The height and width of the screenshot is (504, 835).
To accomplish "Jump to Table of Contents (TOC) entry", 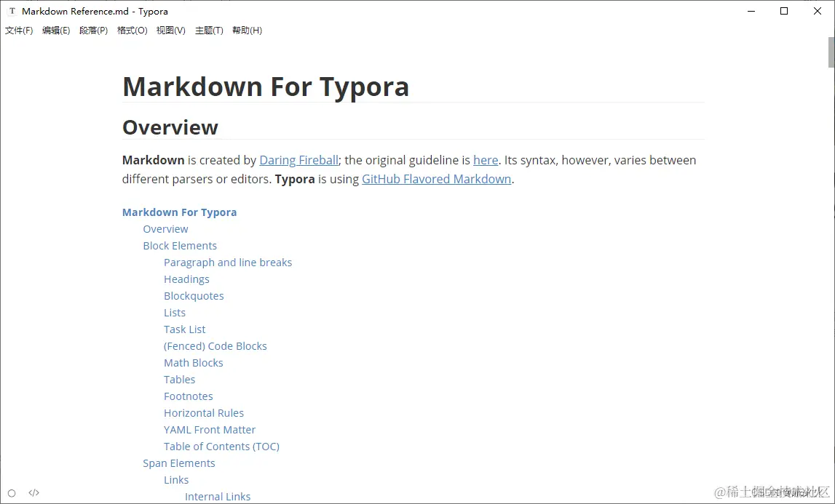I will click(x=221, y=447).
